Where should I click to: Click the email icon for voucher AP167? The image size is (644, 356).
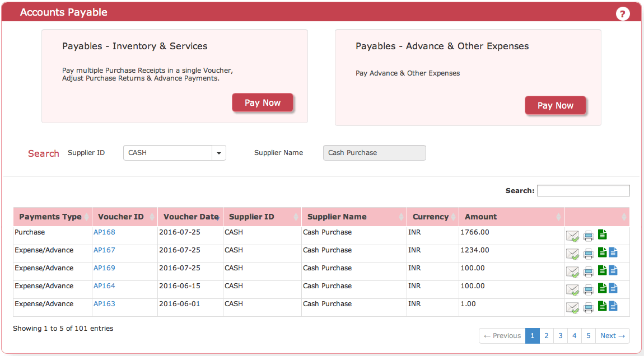(572, 254)
